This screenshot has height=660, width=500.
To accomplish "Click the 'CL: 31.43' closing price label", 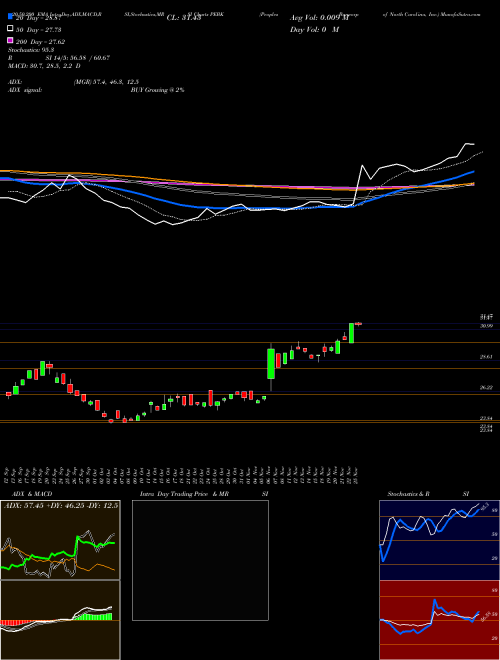I will click(x=184, y=18).
